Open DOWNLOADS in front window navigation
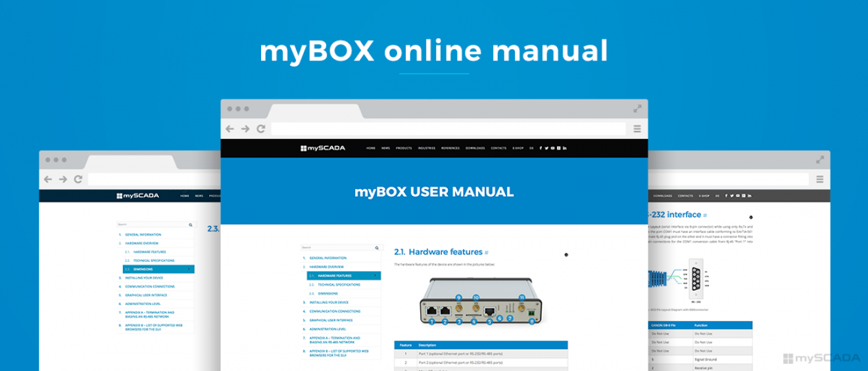868x371 pixels. 475,148
